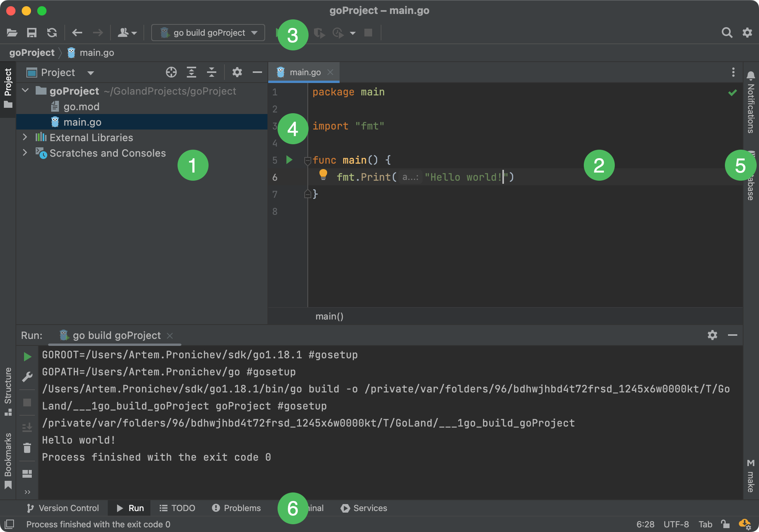Click Stop square in Run panel
The image size is (759, 532).
pos(27,402)
